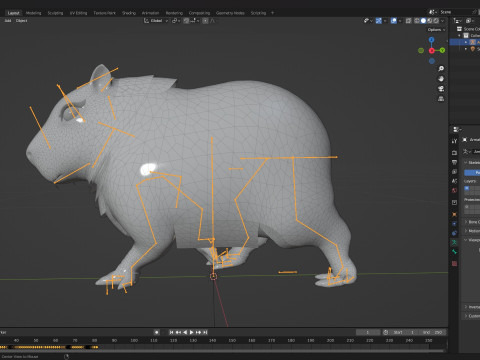This screenshot has width=480, height=360.
Task: Open the scene browse icon dropdown
Action: pyautogui.click(x=432, y=12)
